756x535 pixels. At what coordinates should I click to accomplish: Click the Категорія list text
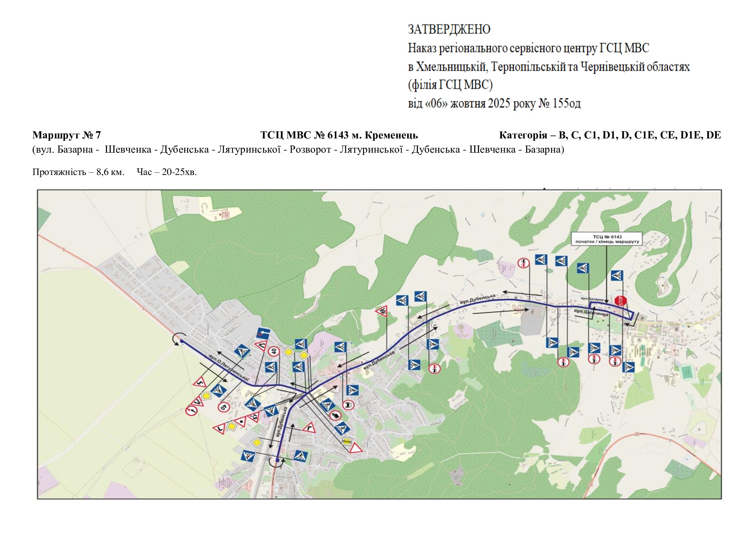pyautogui.click(x=610, y=135)
